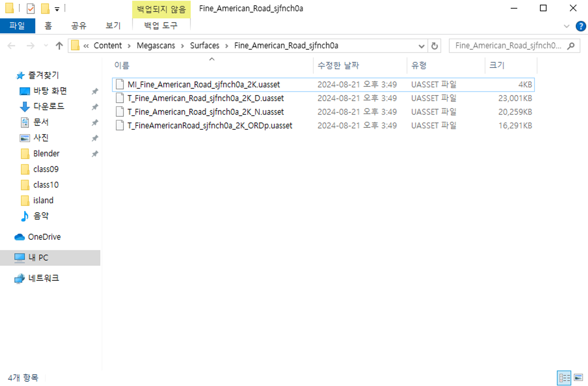588x386 pixels.
Task: Sort by the 크기 column header
Action: pos(511,65)
